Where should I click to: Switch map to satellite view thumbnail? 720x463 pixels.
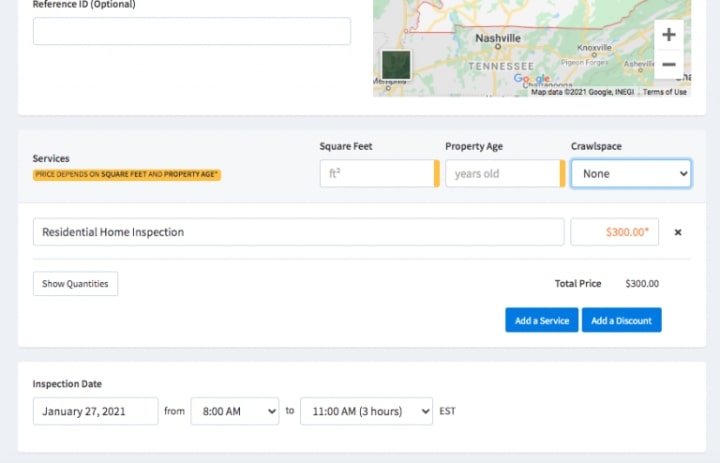pos(396,65)
